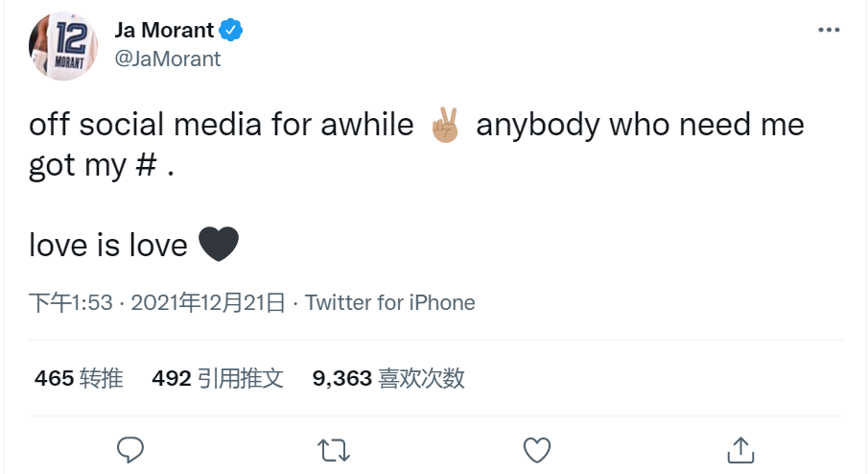The width and height of the screenshot is (868, 474).
Task: View the 465 转推 retweets list
Action: point(79,378)
